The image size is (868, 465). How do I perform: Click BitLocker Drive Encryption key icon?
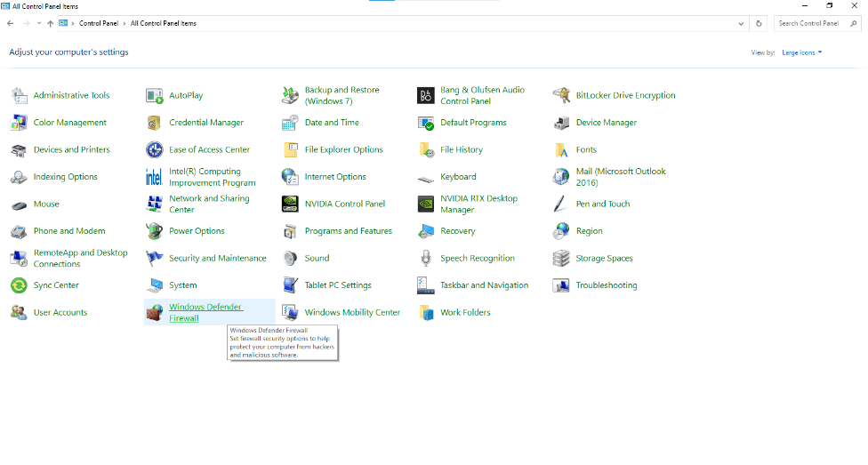[561, 95]
